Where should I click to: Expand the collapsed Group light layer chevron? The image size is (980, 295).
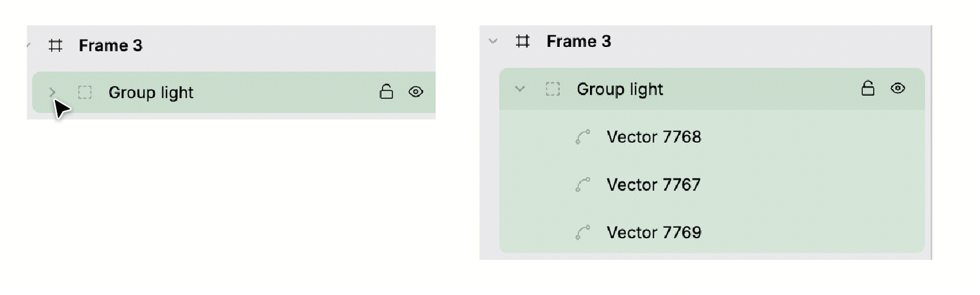53,93
